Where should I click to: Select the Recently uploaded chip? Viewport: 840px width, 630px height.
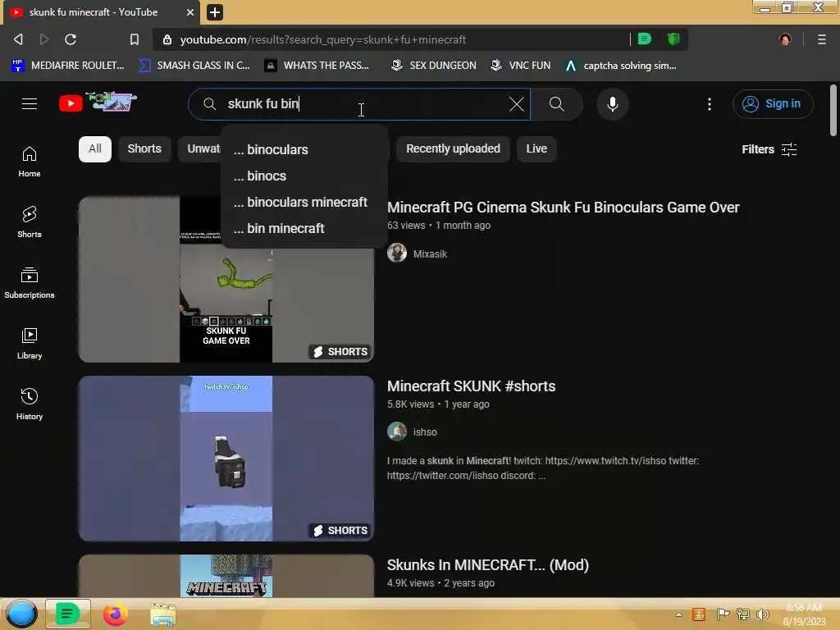pos(453,149)
